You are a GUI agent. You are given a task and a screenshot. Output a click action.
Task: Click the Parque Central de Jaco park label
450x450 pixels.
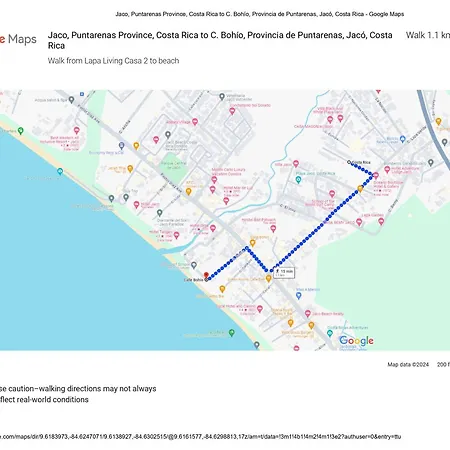[x=173, y=165]
